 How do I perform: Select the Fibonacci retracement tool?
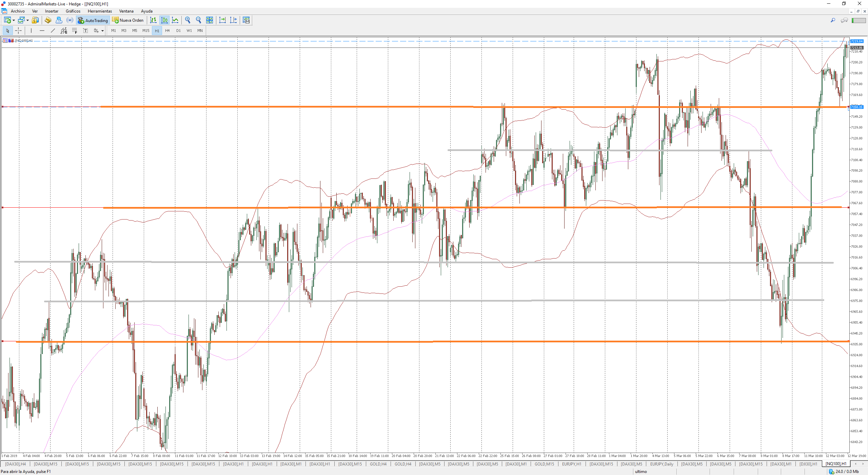click(75, 31)
